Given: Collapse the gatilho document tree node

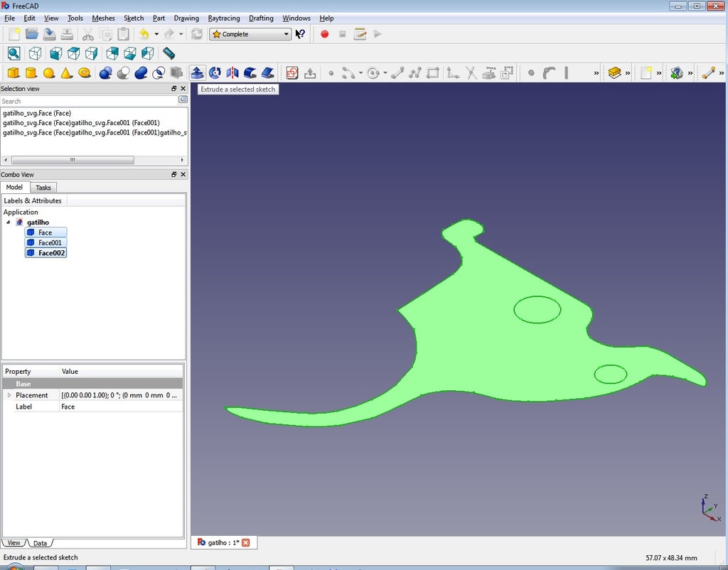Looking at the screenshot, I should pyautogui.click(x=9, y=222).
